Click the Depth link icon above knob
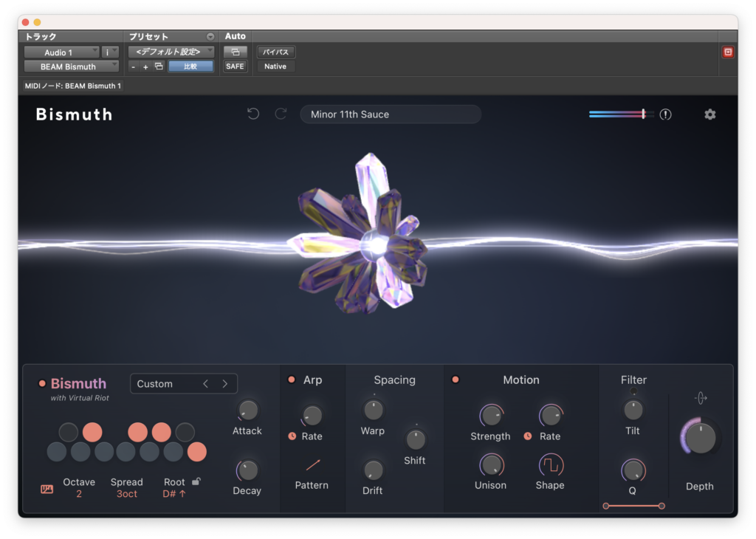This screenshot has width=756, height=539. [x=701, y=398]
